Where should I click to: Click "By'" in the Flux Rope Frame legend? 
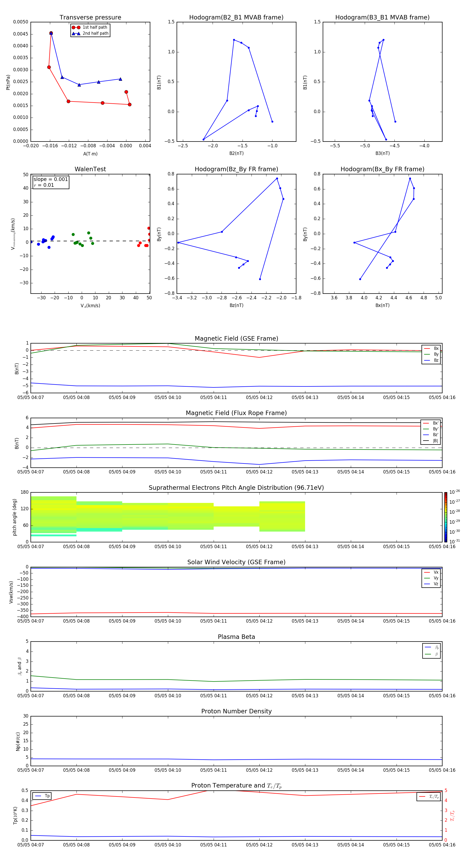[431, 429]
